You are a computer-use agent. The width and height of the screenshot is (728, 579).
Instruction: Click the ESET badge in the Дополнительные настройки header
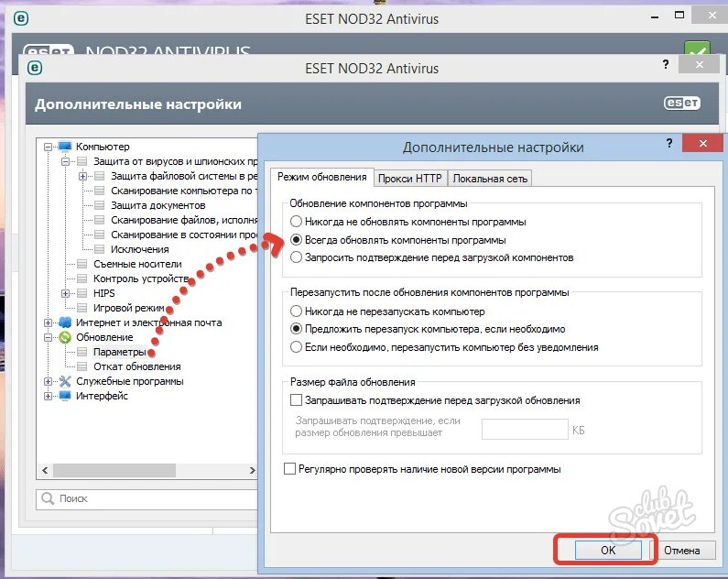click(x=681, y=104)
